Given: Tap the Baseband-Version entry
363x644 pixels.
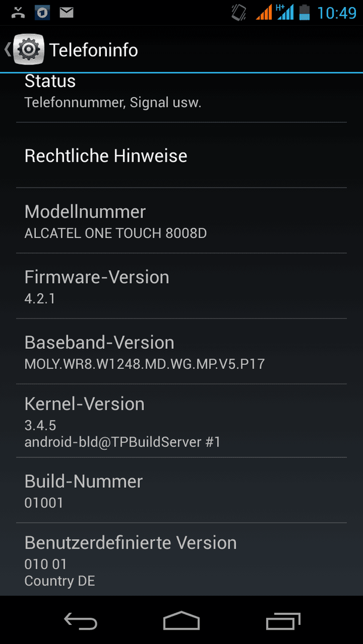Looking at the screenshot, I should (x=181, y=351).
